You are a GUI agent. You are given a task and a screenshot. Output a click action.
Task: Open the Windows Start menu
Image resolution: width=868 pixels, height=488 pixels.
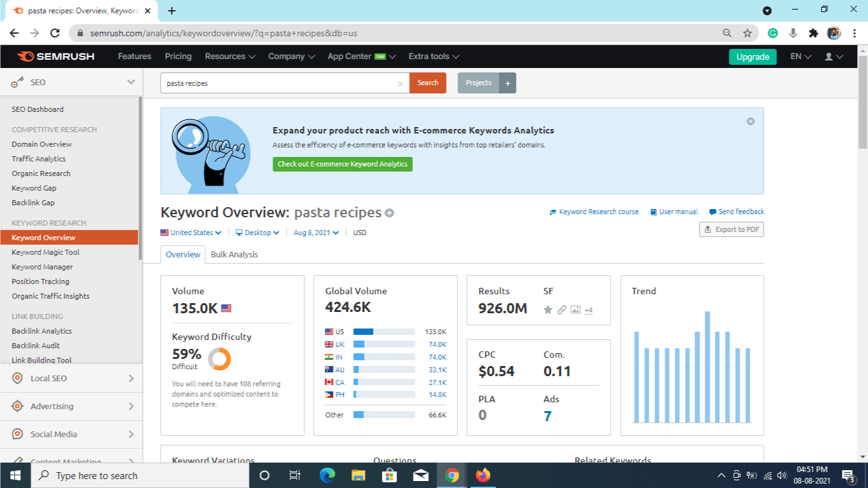coord(15,475)
